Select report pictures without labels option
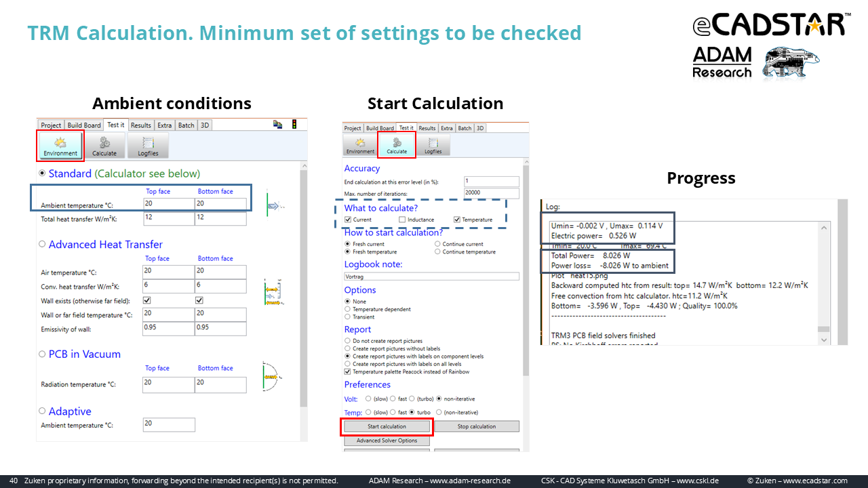The width and height of the screenshot is (868, 488). [x=348, y=348]
